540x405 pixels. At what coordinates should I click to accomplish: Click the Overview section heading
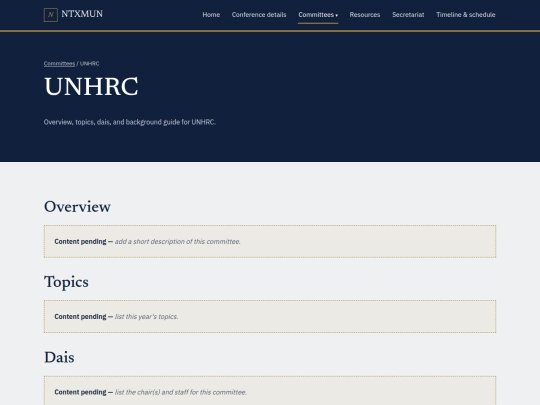pos(77,207)
